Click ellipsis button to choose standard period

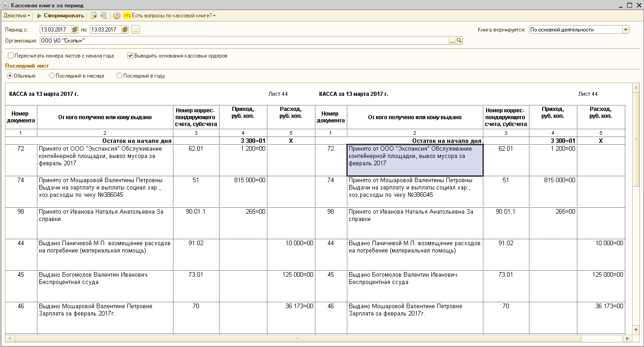click(x=136, y=30)
